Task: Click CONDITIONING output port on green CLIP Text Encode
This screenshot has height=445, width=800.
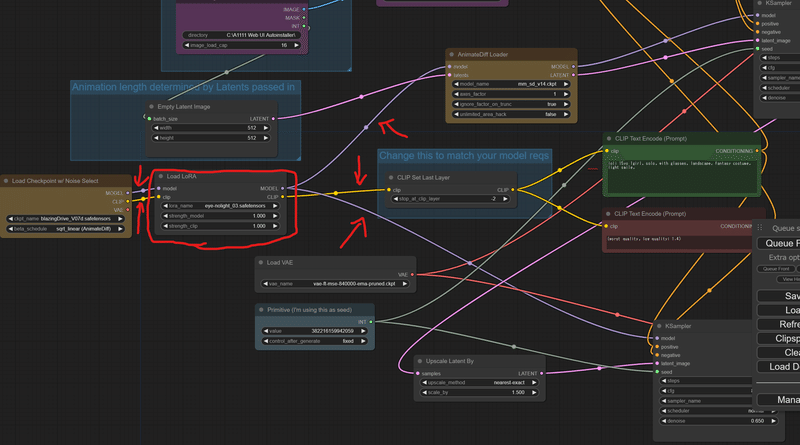Action: (x=757, y=151)
